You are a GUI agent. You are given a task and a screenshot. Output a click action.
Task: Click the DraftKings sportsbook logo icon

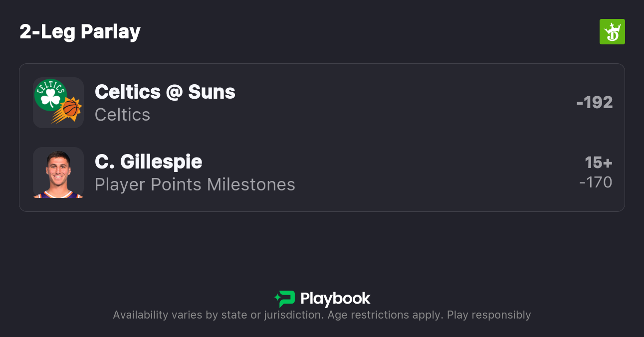click(612, 32)
